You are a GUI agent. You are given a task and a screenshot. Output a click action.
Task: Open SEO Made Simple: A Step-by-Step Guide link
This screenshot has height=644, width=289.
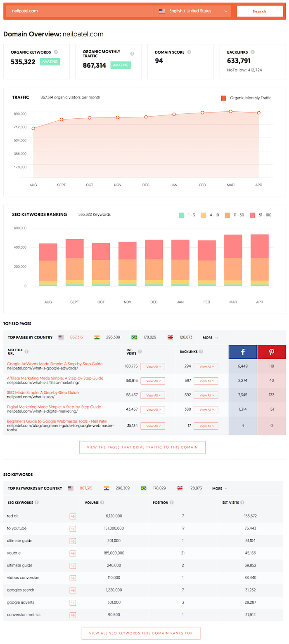[x=43, y=393]
